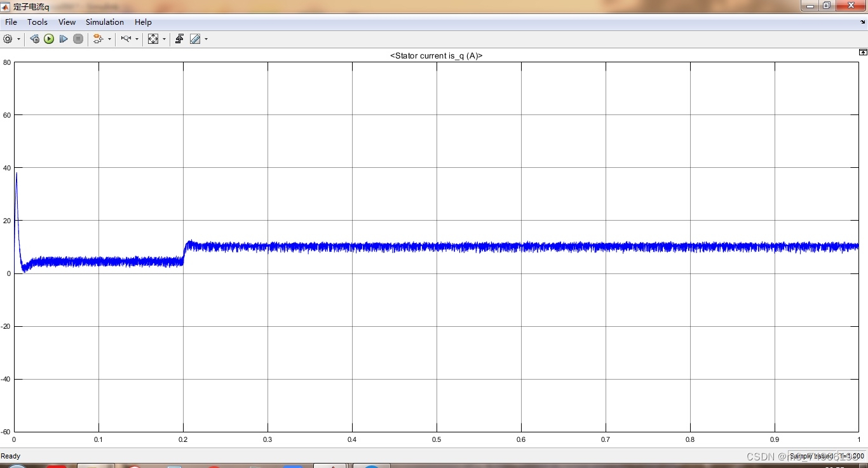Click the Ready status text
The height and width of the screenshot is (468, 868).
[10, 456]
